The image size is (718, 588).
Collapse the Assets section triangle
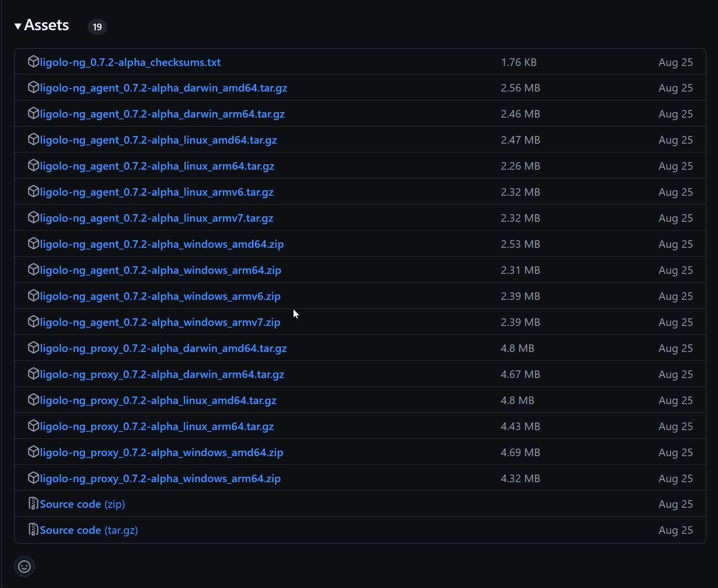(18, 26)
